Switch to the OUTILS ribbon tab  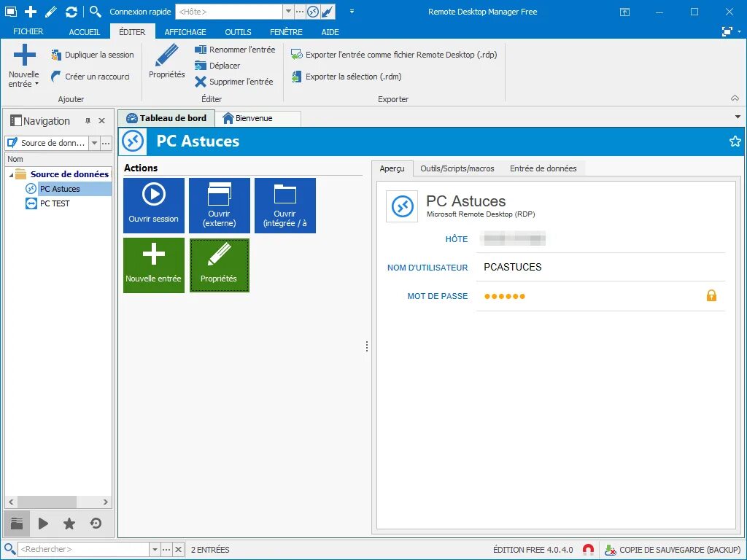click(x=239, y=32)
